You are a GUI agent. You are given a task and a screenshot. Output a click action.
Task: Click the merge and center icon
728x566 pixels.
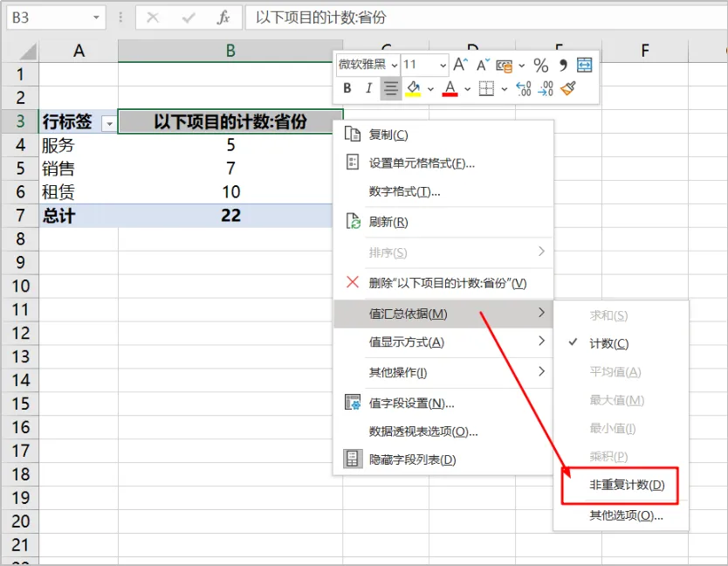coord(585,65)
